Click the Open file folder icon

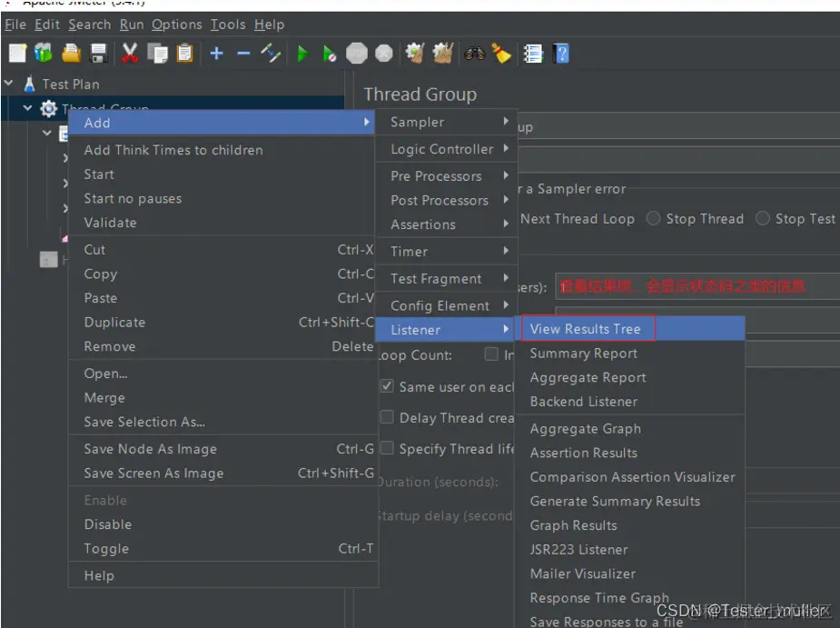(x=71, y=53)
